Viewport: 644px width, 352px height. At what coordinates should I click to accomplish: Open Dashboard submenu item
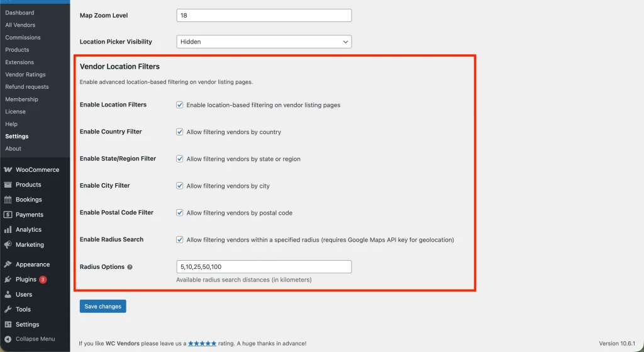pos(19,13)
